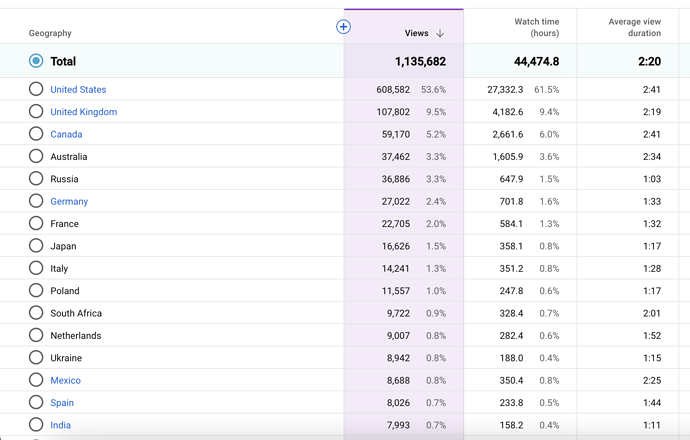Image resolution: width=690 pixels, height=440 pixels.
Task: Select the United States radio button
Action: pyautogui.click(x=36, y=89)
